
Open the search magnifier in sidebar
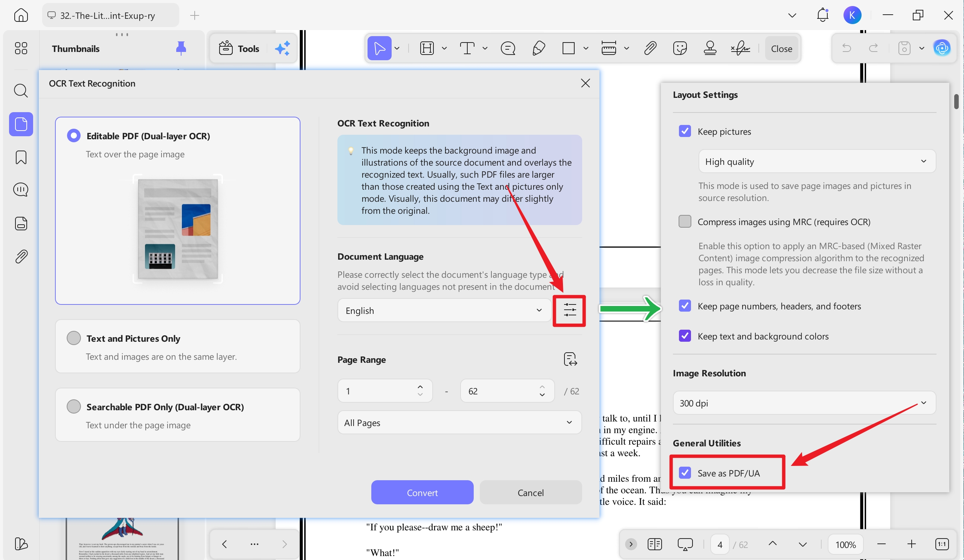pos(21,91)
